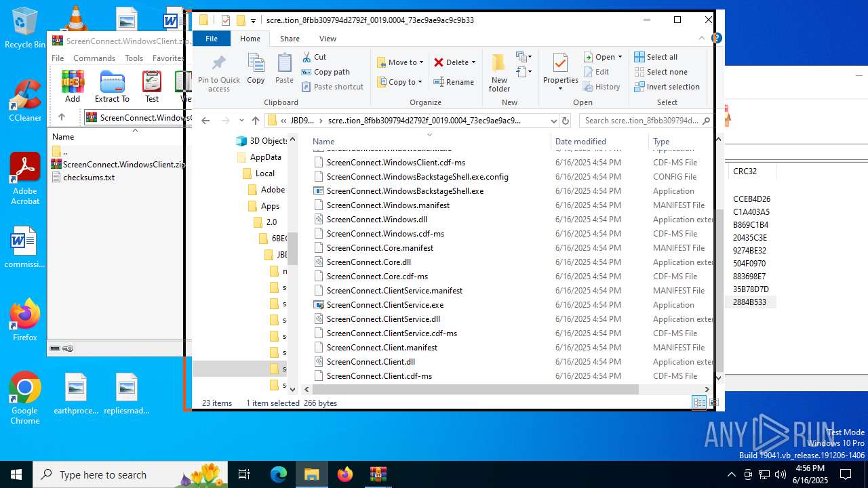Viewport: 868px width, 488px height.
Task: Refresh the Explorer folder view
Action: pyautogui.click(x=566, y=121)
